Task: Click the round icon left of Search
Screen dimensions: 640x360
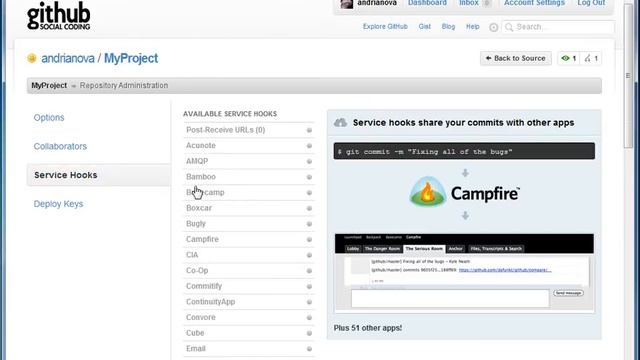Action: pyautogui.click(x=493, y=27)
